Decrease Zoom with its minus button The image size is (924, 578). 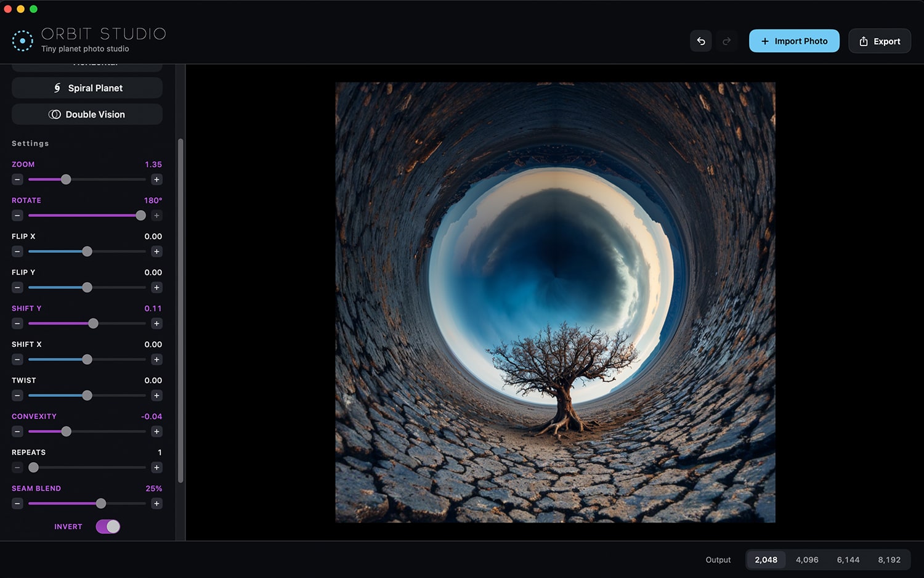pyautogui.click(x=17, y=179)
